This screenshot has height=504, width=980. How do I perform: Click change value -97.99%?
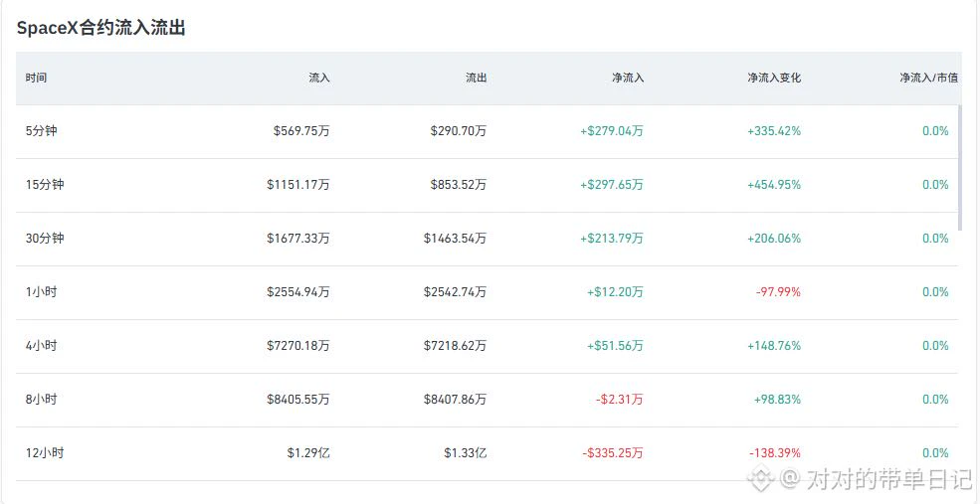coord(778,292)
